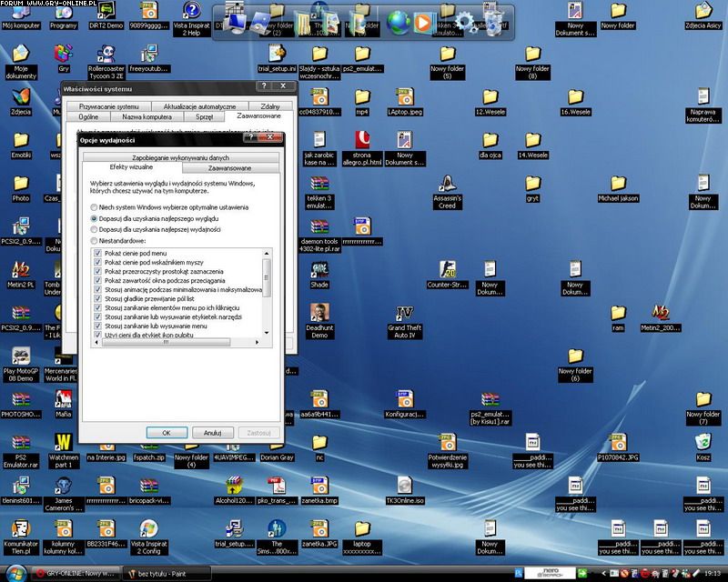The image size is (728, 582).
Task: Toggle 'Stosuj zanikanie elementów menu po ich kliknięciu'
Action: [97, 307]
